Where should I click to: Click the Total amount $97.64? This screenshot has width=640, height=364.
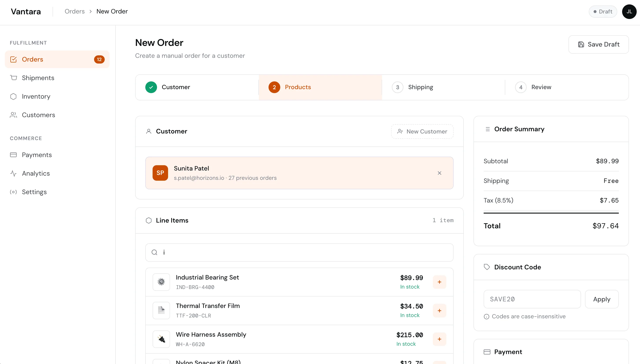(606, 226)
